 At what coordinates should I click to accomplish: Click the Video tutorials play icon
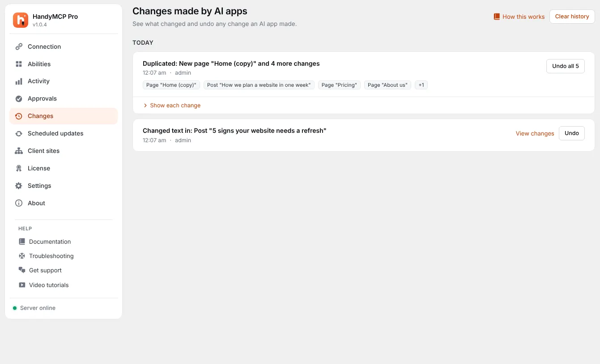(22, 285)
